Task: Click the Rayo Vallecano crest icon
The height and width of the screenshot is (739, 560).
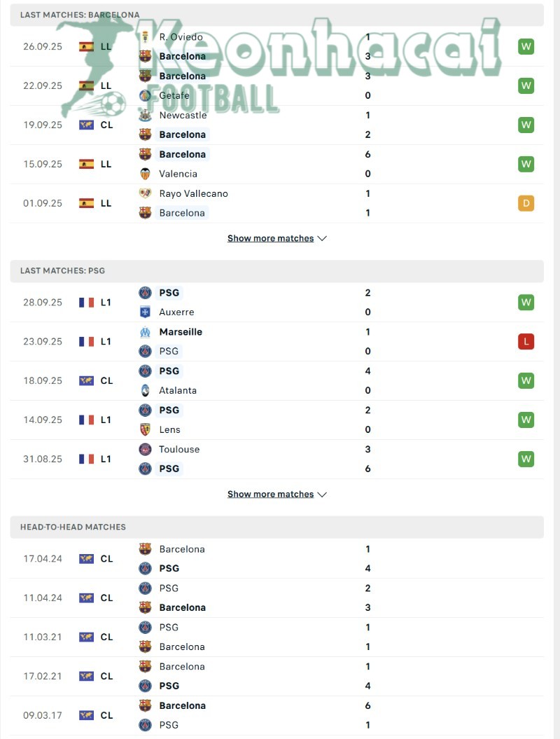Action: [145, 193]
